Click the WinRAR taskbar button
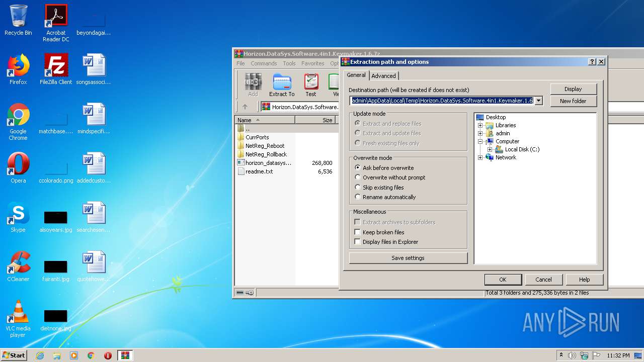This screenshot has width=644, height=362. [125, 355]
